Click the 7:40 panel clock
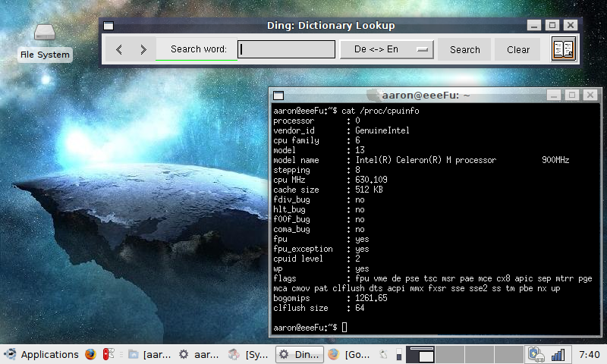 [589, 354]
